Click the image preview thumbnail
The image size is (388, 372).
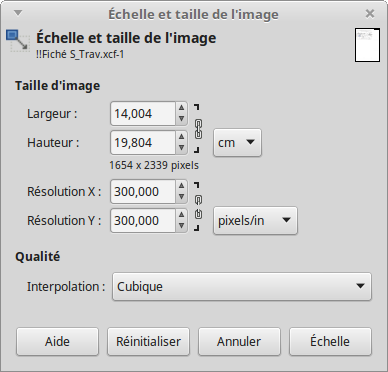(367, 45)
